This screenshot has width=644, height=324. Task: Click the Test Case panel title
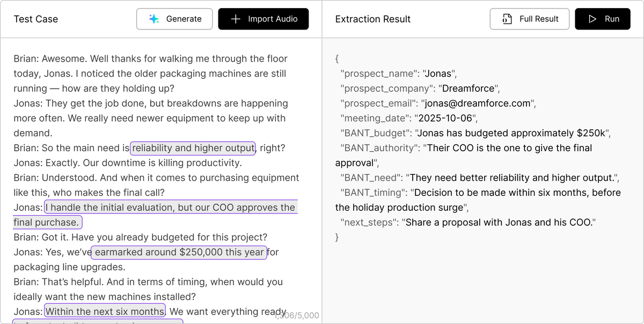click(x=36, y=18)
